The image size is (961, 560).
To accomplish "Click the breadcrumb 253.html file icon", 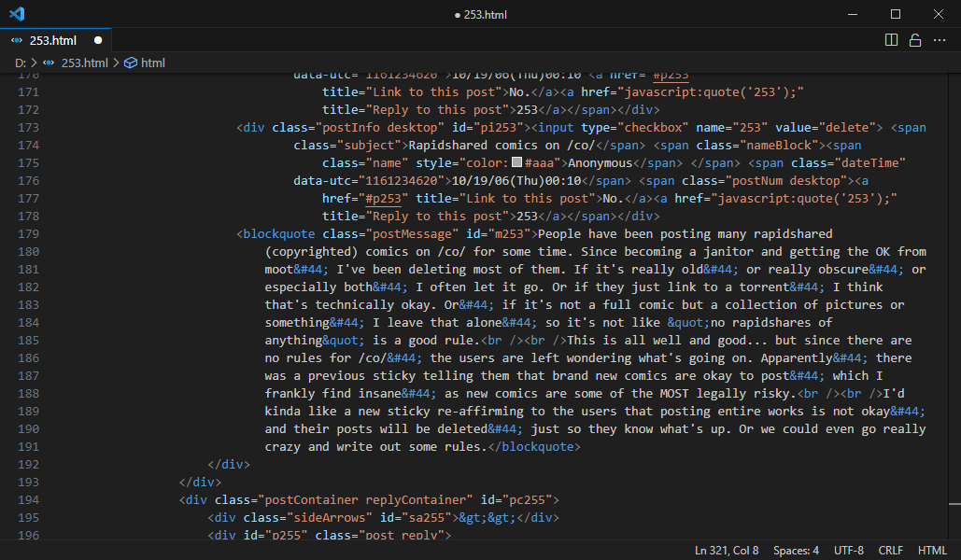I will [49, 63].
